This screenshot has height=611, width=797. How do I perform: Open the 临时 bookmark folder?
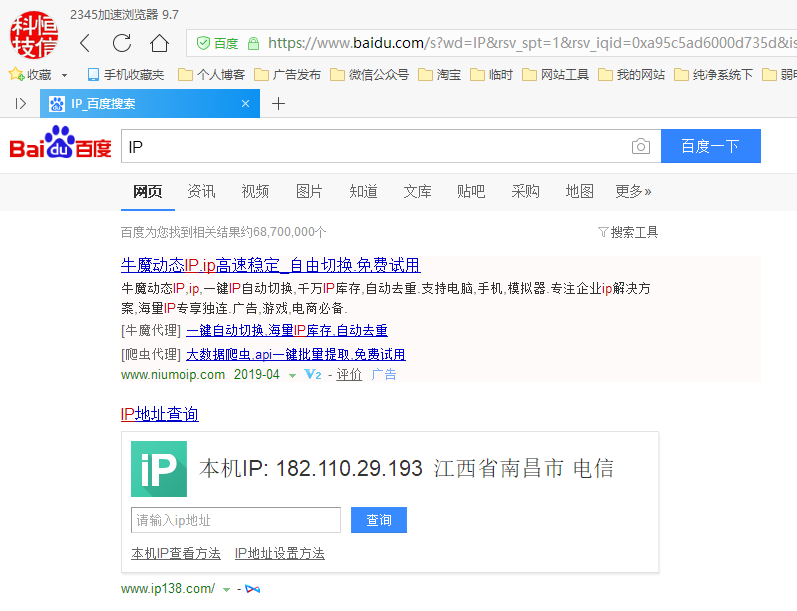click(492, 75)
